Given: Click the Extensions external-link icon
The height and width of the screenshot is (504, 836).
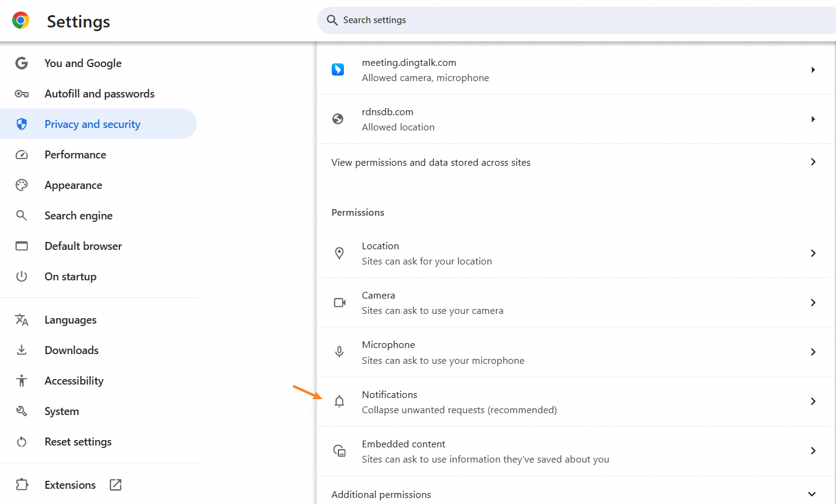Looking at the screenshot, I should (x=115, y=485).
